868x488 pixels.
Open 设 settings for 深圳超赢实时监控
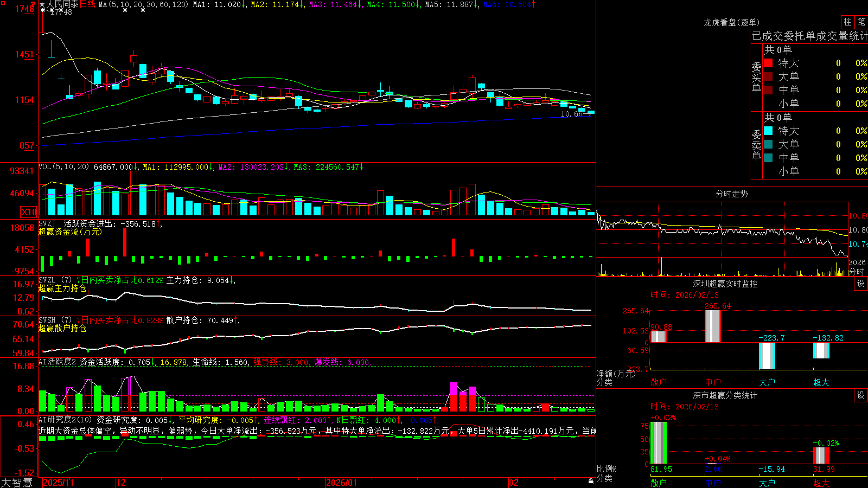pos(861,284)
